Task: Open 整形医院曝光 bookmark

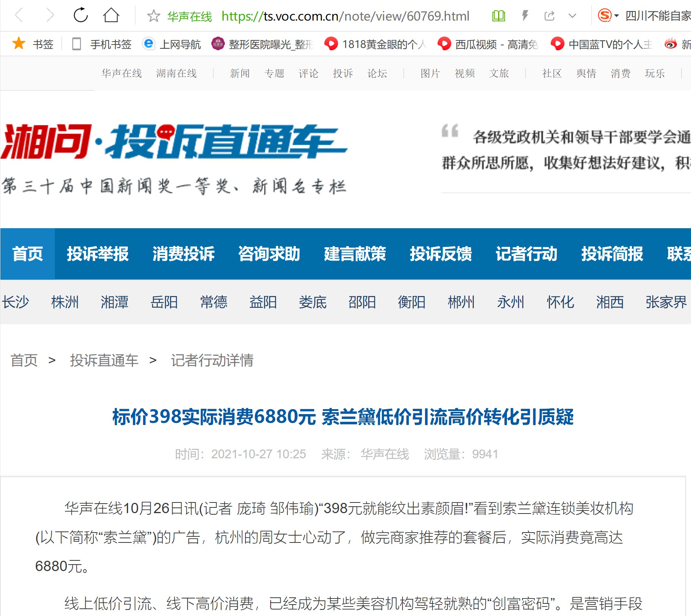Action: [x=263, y=44]
